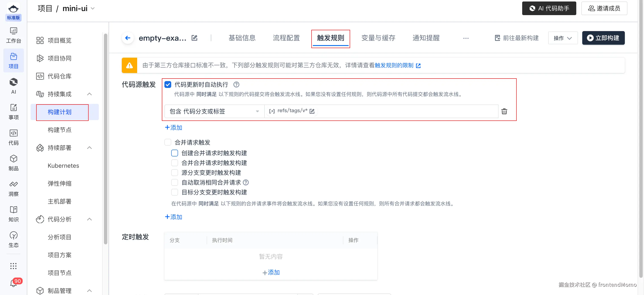This screenshot has width=644, height=295.
Task: Open the 包含 代码分支或标签 dropdown
Action: 214,111
